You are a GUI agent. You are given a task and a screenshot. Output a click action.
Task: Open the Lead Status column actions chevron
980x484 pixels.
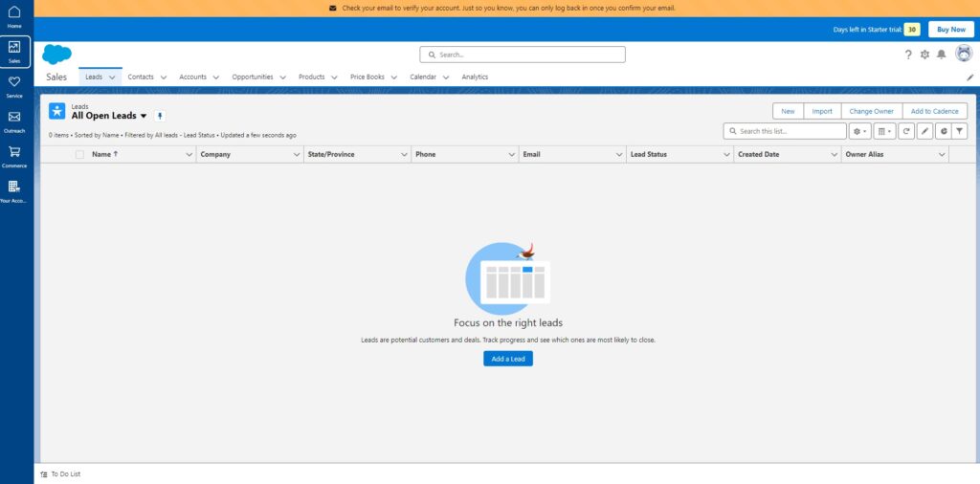(726, 154)
